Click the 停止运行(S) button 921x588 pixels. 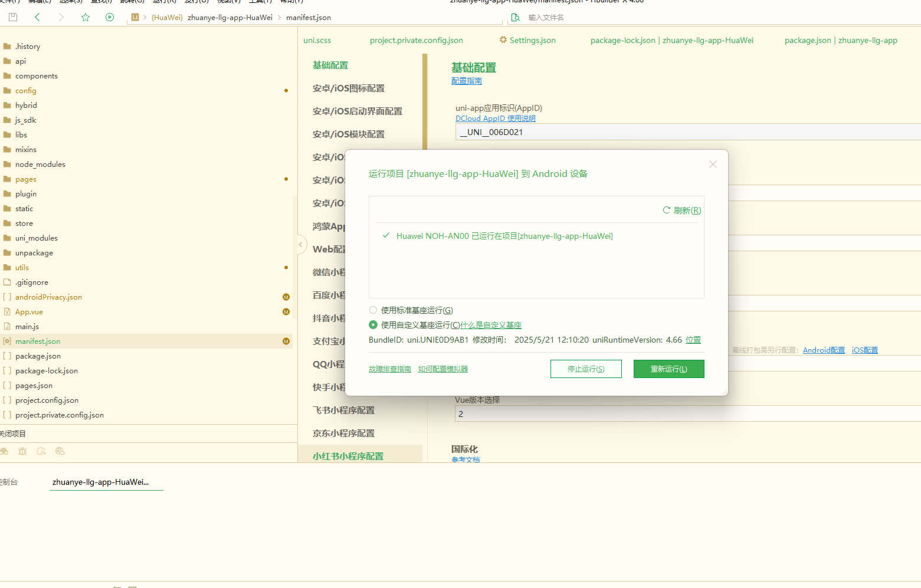pyautogui.click(x=586, y=369)
